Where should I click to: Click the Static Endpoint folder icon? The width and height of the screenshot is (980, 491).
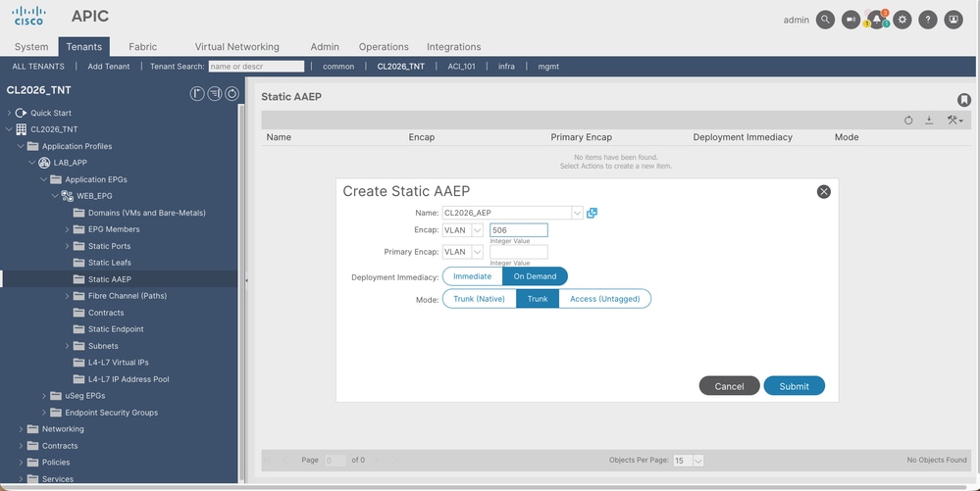[78, 329]
